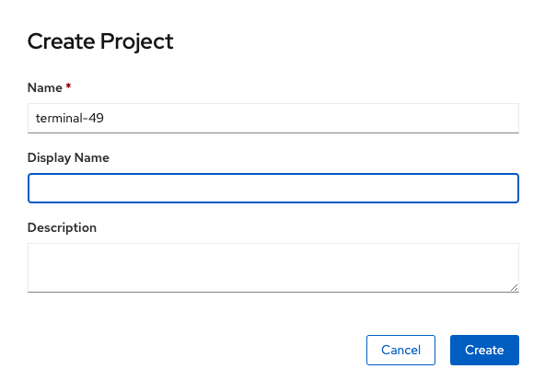Click the Create button
Viewport: 545px width, 392px height.
[484, 350]
